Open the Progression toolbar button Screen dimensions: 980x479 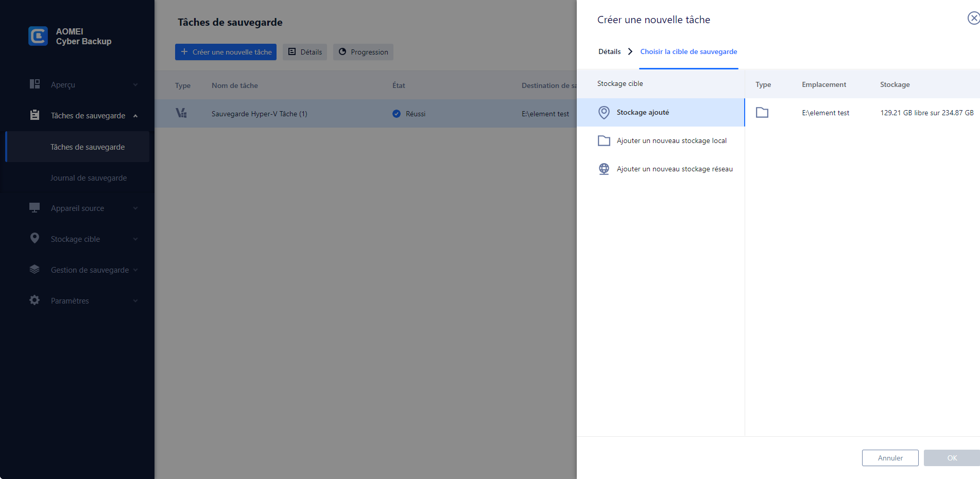[363, 52]
